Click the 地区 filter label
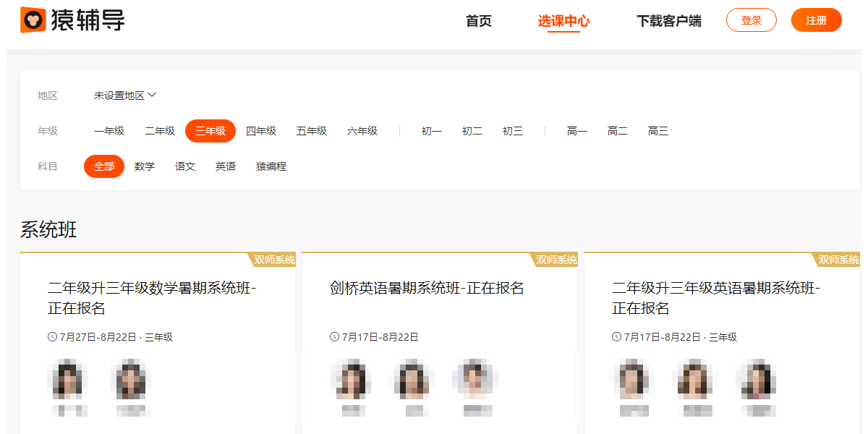Screen dimensions: 868x434 tap(48, 95)
